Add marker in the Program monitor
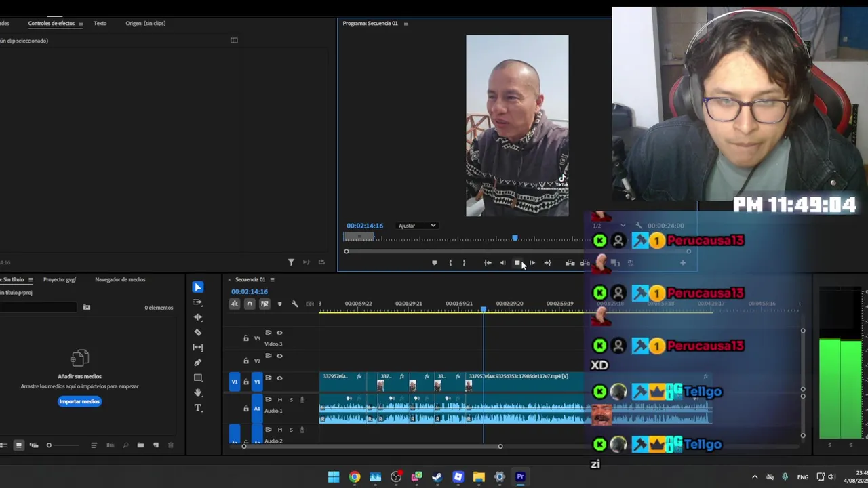The image size is (868, 488). (434, 263)
